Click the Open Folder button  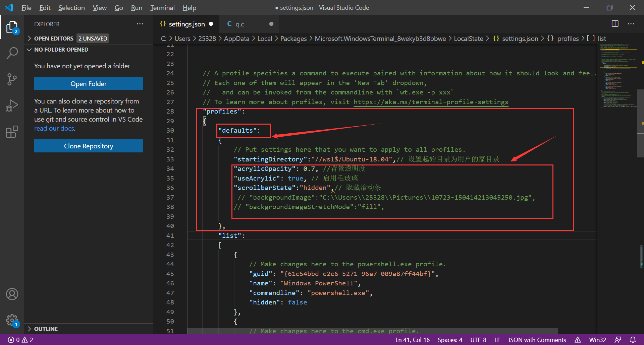pyautogui.click(x=89, y=84)
